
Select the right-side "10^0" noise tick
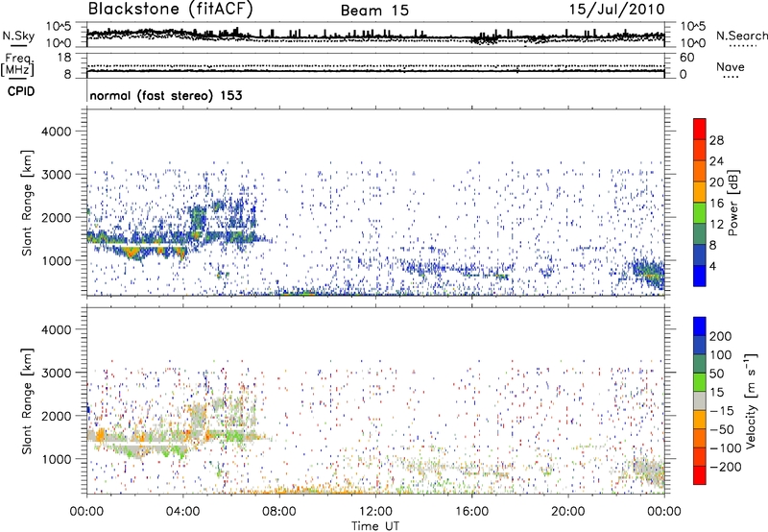point(693,43)
